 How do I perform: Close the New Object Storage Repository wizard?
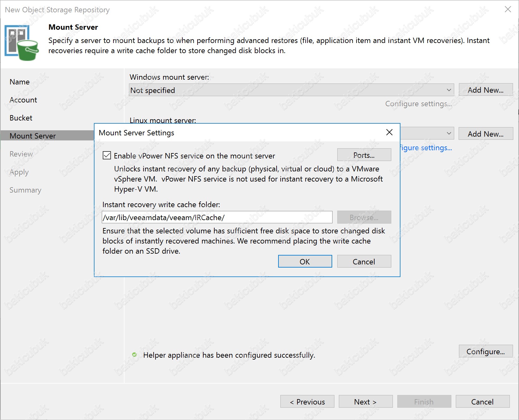click(x=508, y=9)
